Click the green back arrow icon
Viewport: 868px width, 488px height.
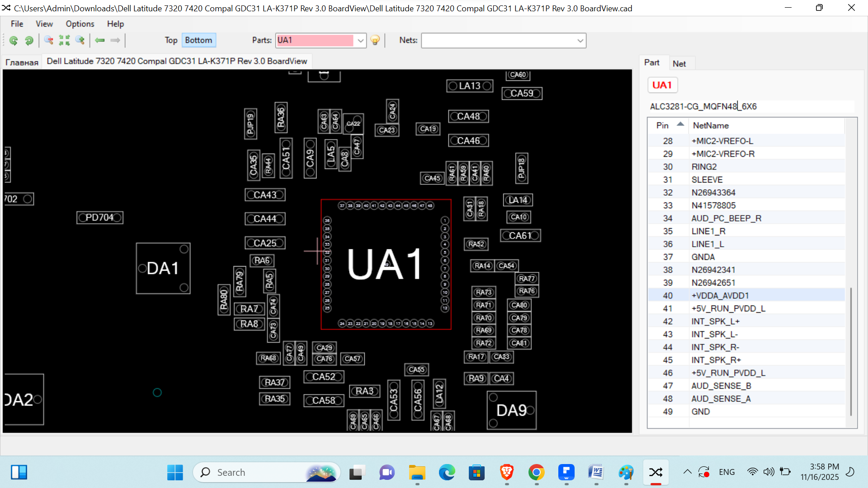pos(100,41)
